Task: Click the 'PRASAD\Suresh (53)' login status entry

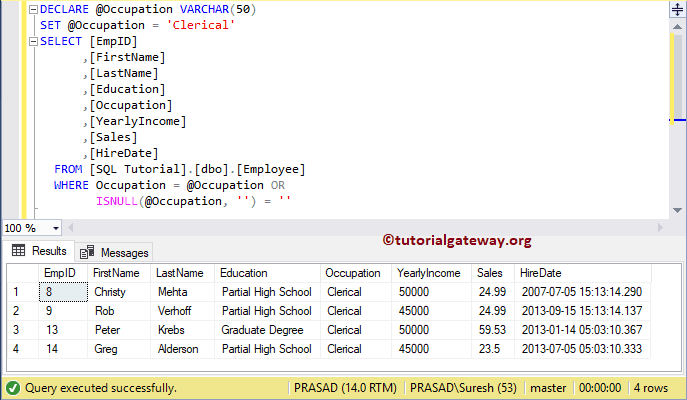Action: point(463,388)
